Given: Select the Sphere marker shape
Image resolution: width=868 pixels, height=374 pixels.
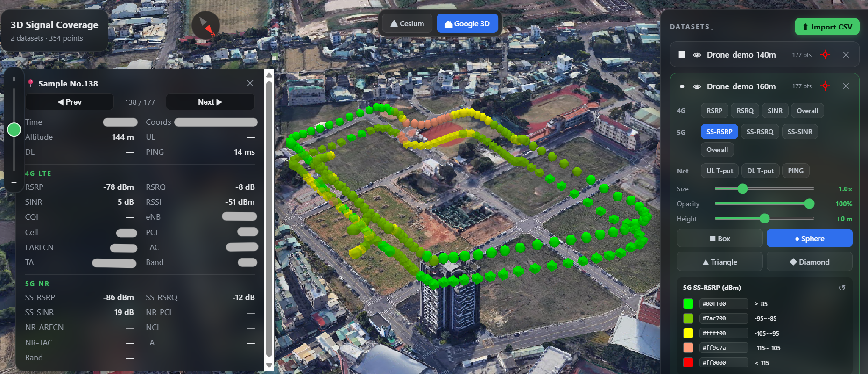Looking at the screenshot, I should tap(809, 238).
